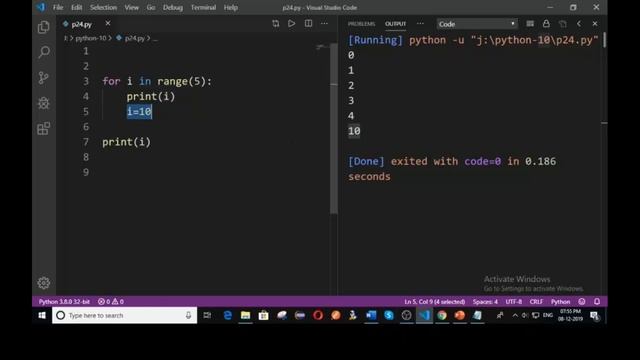Click p24.py in the breadcrumb path

(x=135, y=38)
